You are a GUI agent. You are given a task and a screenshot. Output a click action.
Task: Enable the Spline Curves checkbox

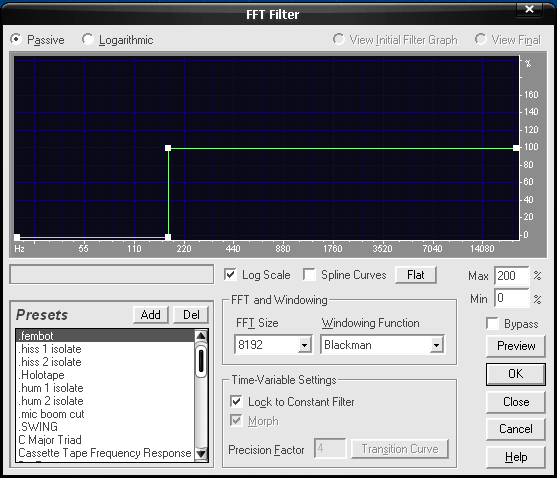tap(309, 275)
